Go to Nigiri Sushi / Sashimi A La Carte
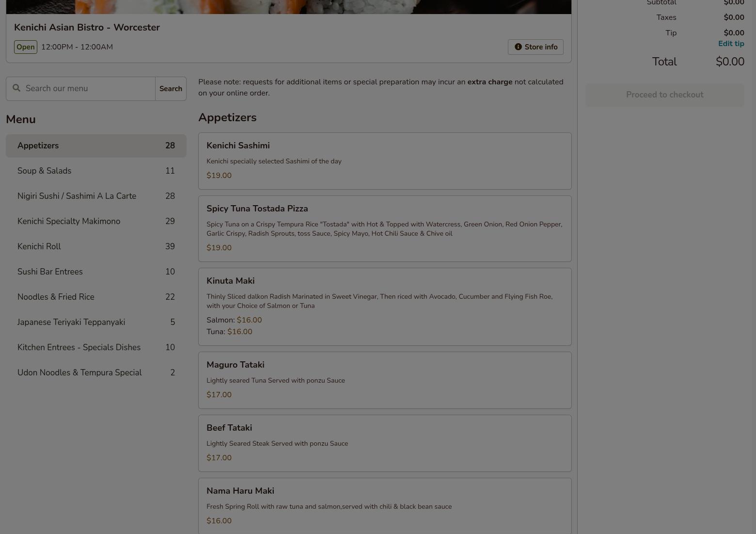This screenshot has width=756, height=534. (x=96, y=196)
